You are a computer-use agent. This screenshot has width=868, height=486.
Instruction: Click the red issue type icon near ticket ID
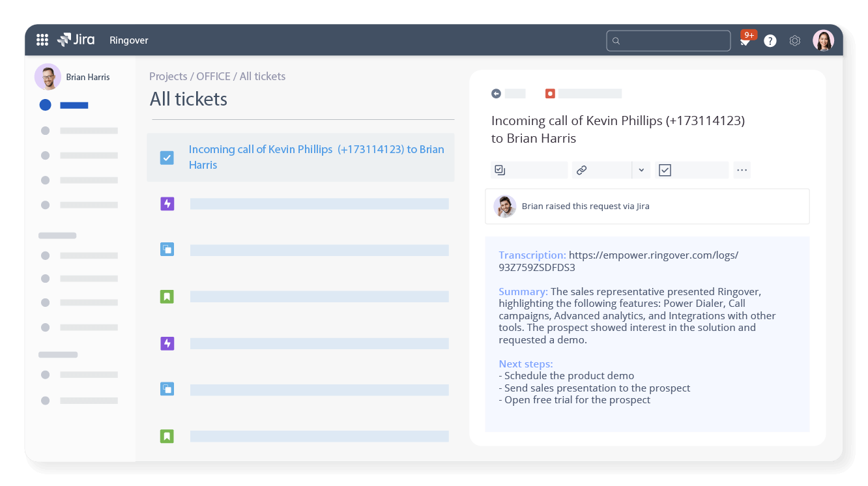point(550,93)
